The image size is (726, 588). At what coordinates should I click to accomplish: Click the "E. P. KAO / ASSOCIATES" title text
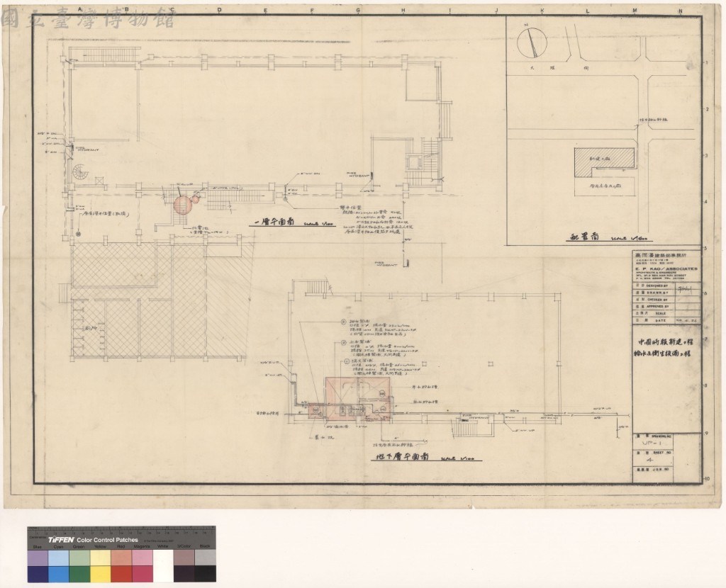pos(666,268)
